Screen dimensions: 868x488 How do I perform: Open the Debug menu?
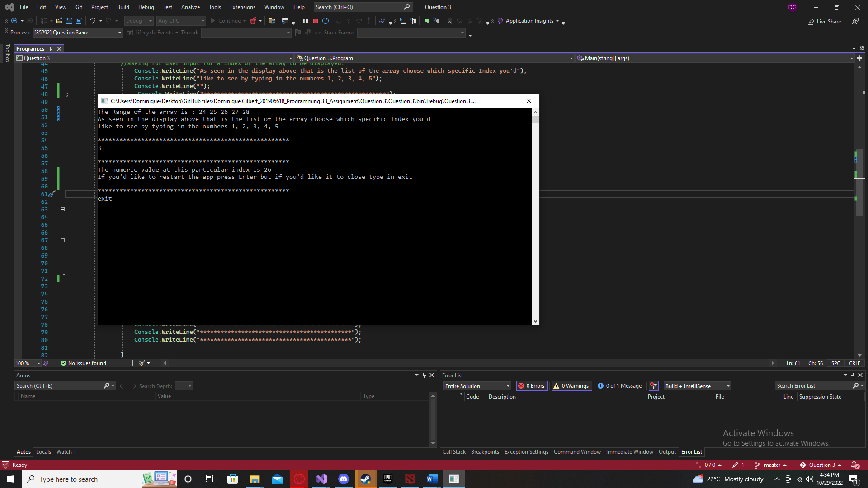coord(146,7)
